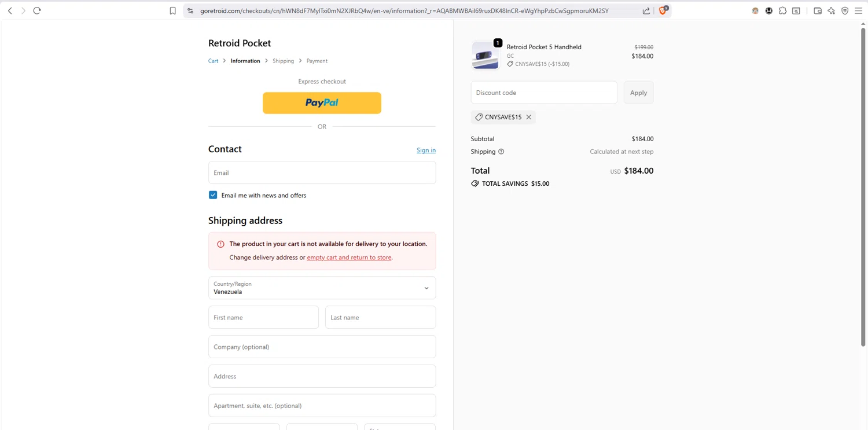Open the owl-face extension icon
The image size is (868, 430).
(755, 10)
